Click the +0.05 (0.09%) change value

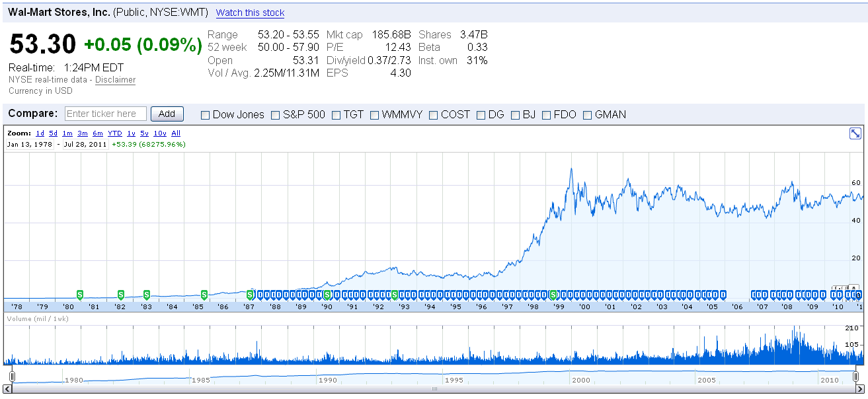point(143,45)
